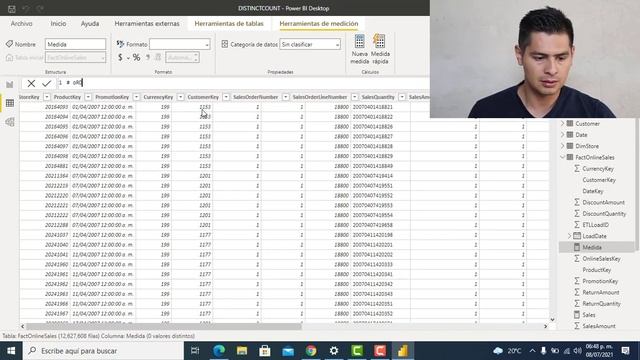This screenshot has height=360, width=640.
Task: Create a Medida rápida
Action: pos(380,49)
